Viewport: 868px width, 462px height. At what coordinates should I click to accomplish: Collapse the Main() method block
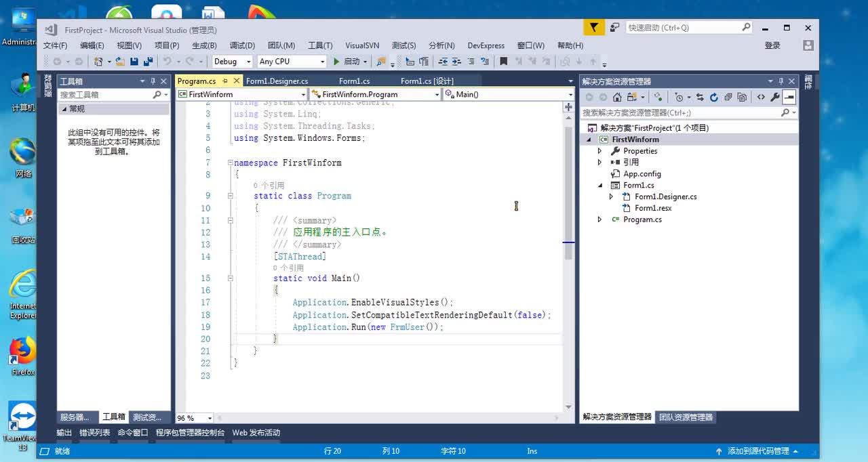230,278
